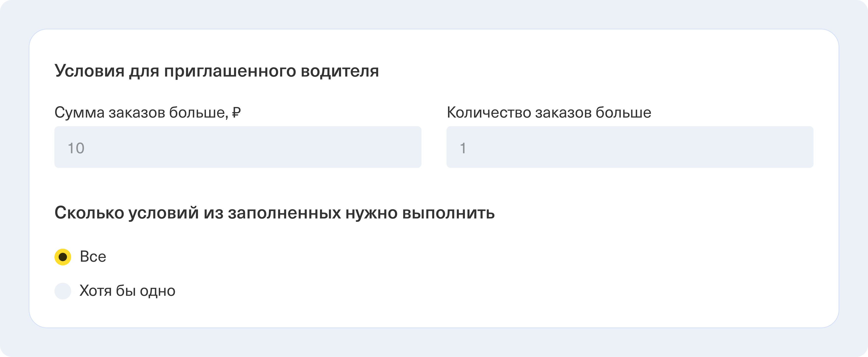Viewport: 868px width, 357px height.
Task: Click the "Количество заказов больше" field label
Action: 549,113
